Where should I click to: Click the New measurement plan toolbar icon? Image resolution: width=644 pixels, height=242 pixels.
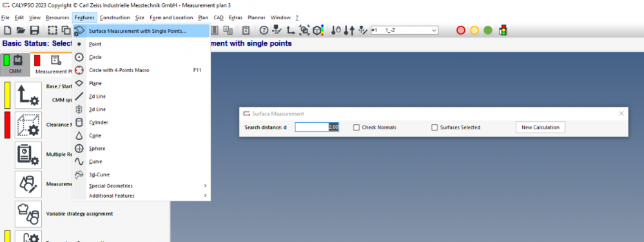[x=7, y=30]
